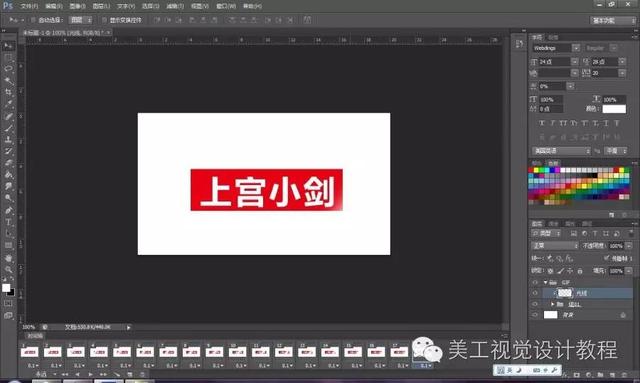The width and height of the screenshot is (640, 383).
Task: Select the Pen tool
Action: [8, 211]
